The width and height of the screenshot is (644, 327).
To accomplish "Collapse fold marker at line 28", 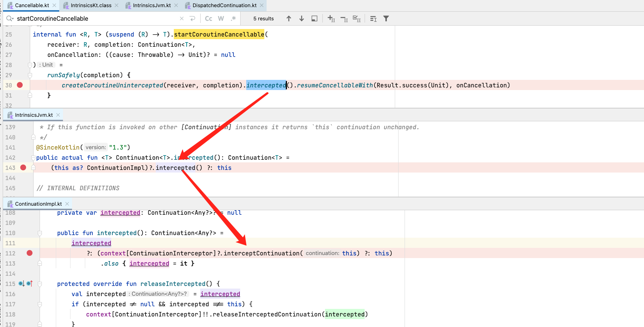I will (x=30, y=65).
